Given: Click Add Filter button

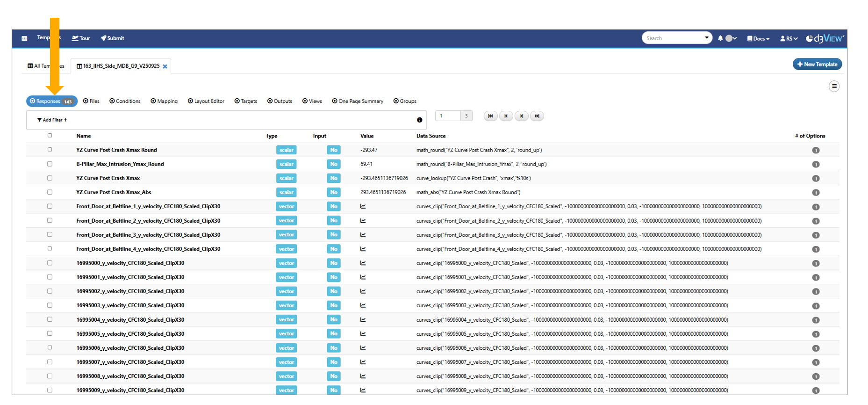Looking at the screenshot, I should pyautogui.click(x=52, y=120).
